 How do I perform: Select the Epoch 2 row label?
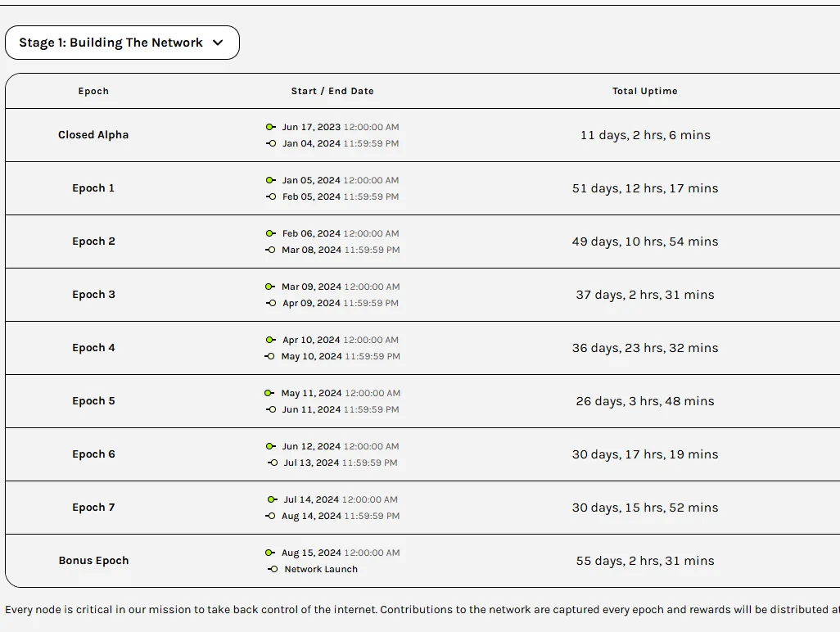point(93,241)
